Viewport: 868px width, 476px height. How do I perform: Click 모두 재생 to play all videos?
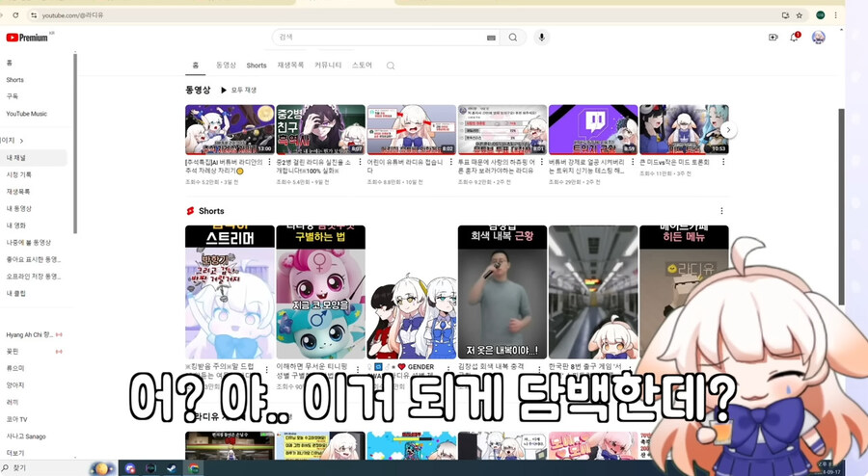(238, 90)
